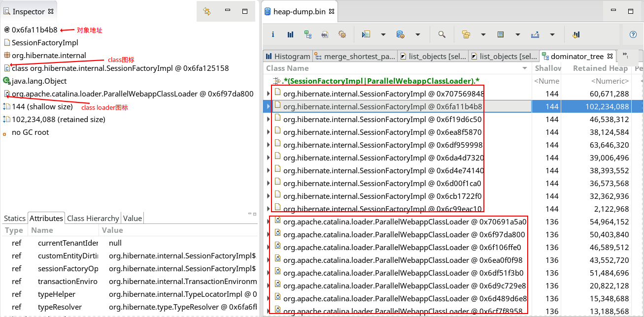
Task: Toggle Link with Snapshot in Inspector
Action: pos(207,11)
